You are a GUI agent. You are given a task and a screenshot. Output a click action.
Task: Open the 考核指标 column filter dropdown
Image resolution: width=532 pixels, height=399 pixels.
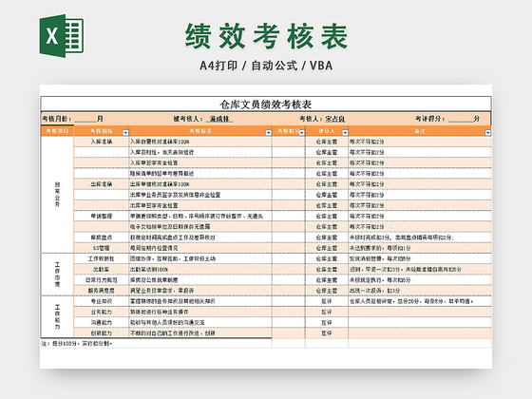pyautogui.click(x=125, y=133)
